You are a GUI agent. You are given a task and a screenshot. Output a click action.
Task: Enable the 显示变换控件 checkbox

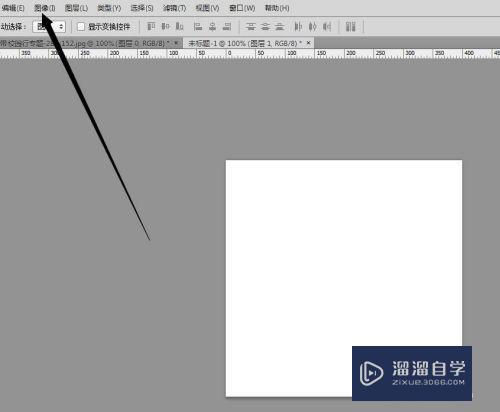point(81,27)
